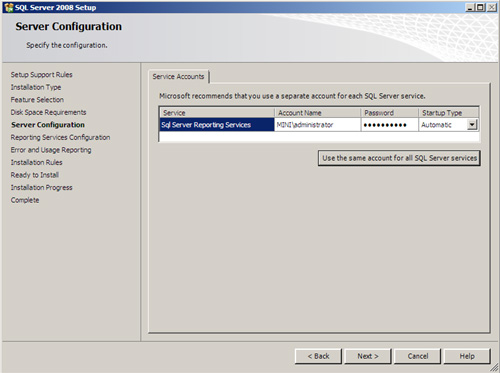500x373 pixels.
Task: Open Help for this page
Action: tap(467, 356)
